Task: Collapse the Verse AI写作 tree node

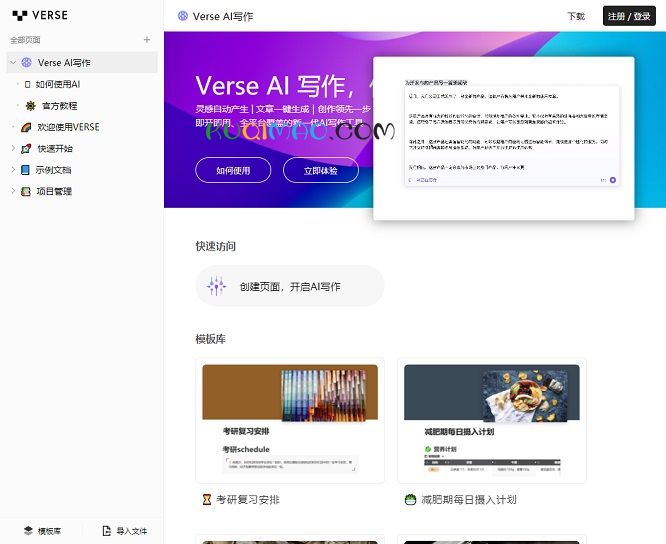Action: point(13,62)
